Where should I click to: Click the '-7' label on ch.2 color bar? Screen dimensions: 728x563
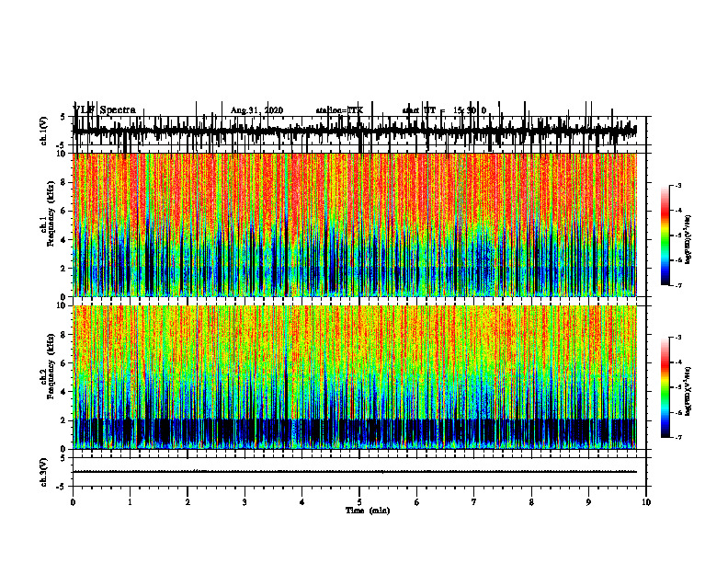[677, 438]
